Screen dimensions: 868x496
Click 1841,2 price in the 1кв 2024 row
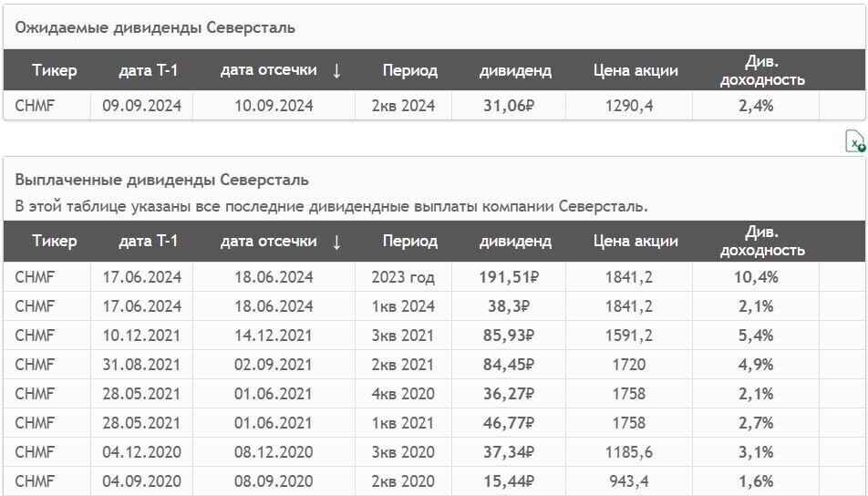629,306
